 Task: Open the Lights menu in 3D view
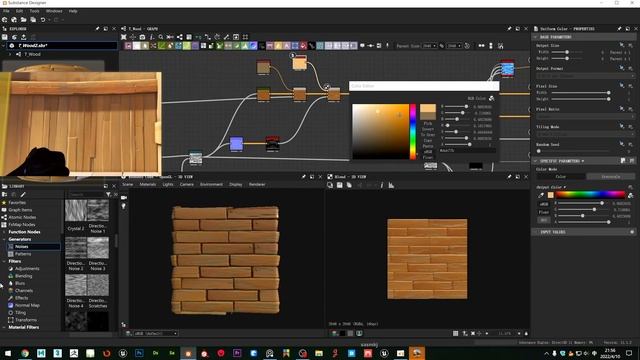click(x=168, y=184)
